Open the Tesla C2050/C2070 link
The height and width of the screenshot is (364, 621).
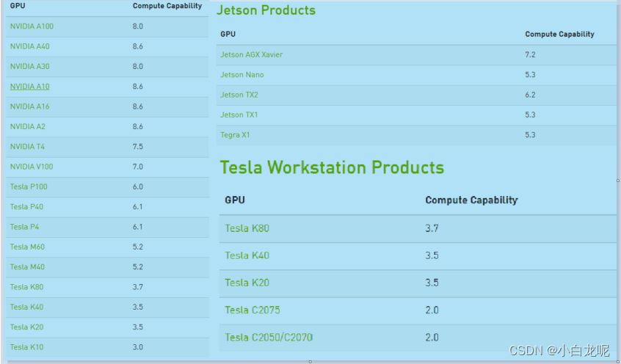(x=269, y=338)
